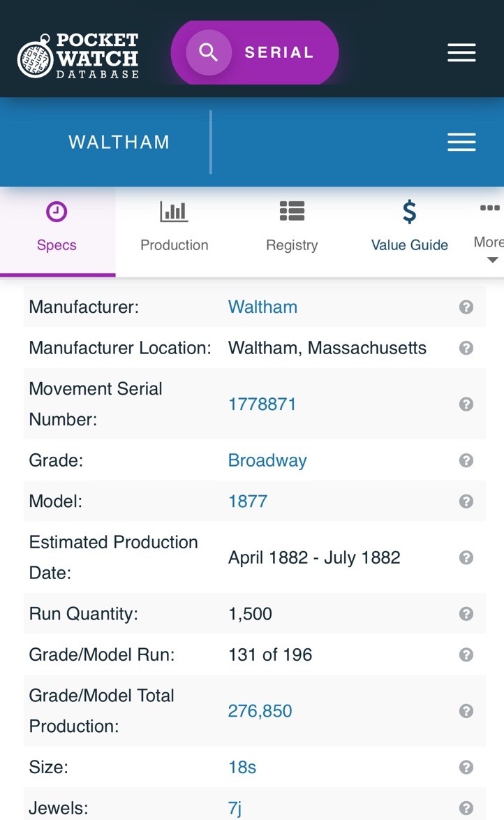Show help for Movement Serial Number row

[x=466, y=404]
